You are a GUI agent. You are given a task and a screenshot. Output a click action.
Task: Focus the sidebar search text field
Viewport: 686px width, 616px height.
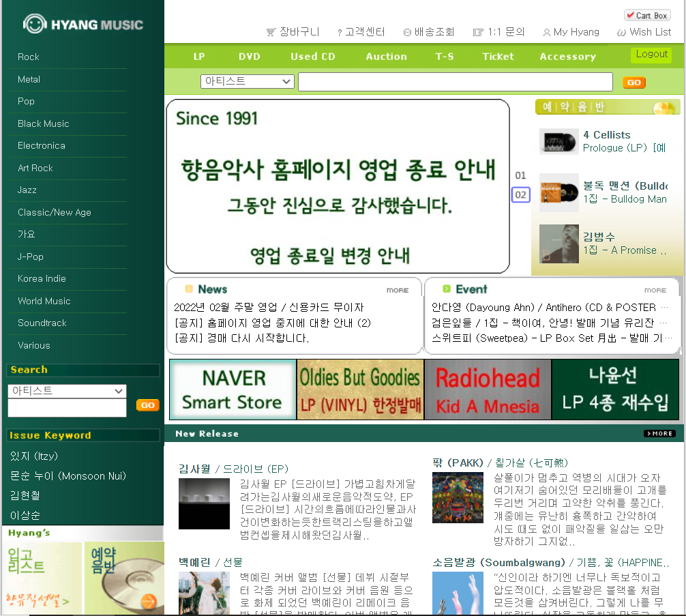67,408
